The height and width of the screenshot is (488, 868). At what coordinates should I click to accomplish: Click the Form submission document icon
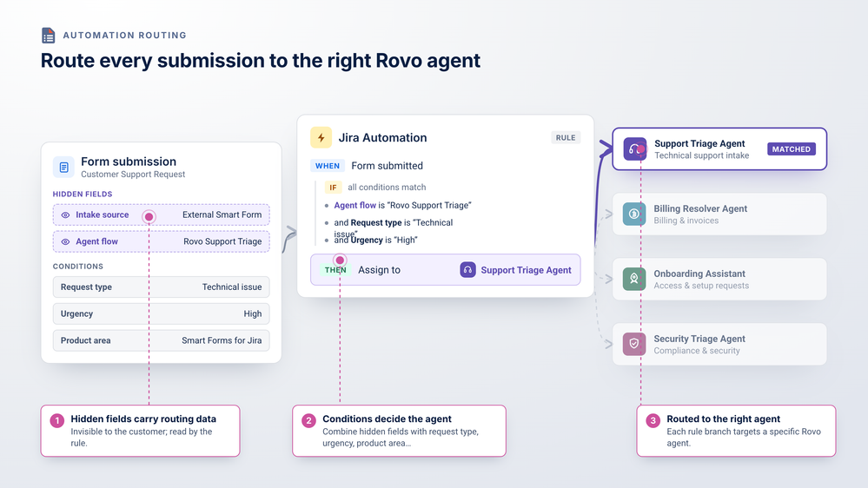[x=63, y=167]
